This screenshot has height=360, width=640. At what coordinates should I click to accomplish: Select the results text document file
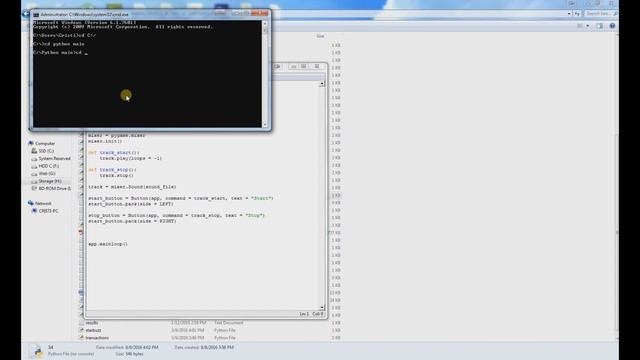tap(92, 323)
